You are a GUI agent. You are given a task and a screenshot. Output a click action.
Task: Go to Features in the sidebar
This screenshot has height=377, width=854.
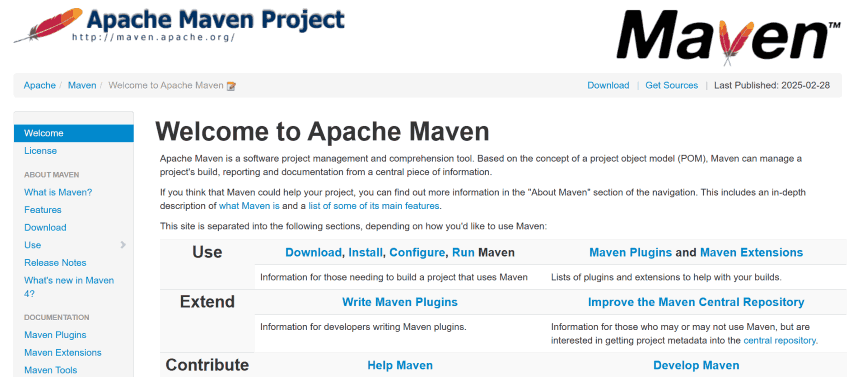pos(42,210)
